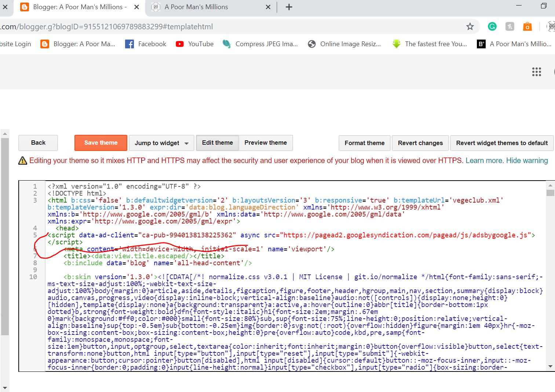This screenshot has height=392, width=555.
Task: Click Revert changes button
Action: coord(420,143)
